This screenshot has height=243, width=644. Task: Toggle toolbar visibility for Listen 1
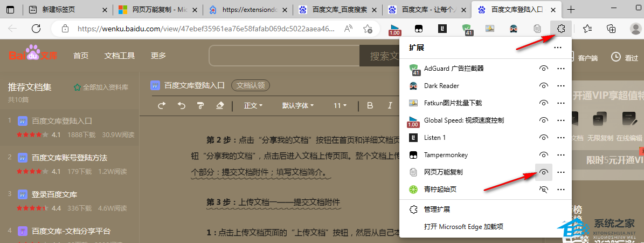(x=544, y=138)
